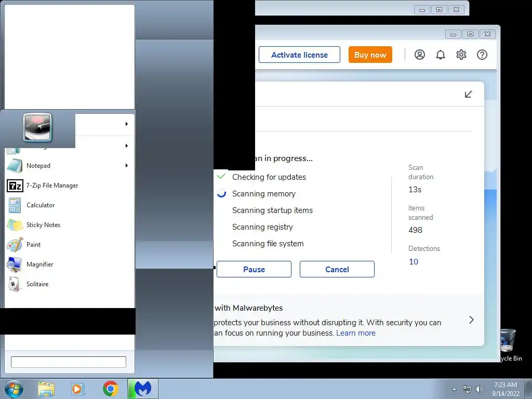532x399 pixels.
Task: Launch Notepad from Start menu
Action: pos(68,166)
